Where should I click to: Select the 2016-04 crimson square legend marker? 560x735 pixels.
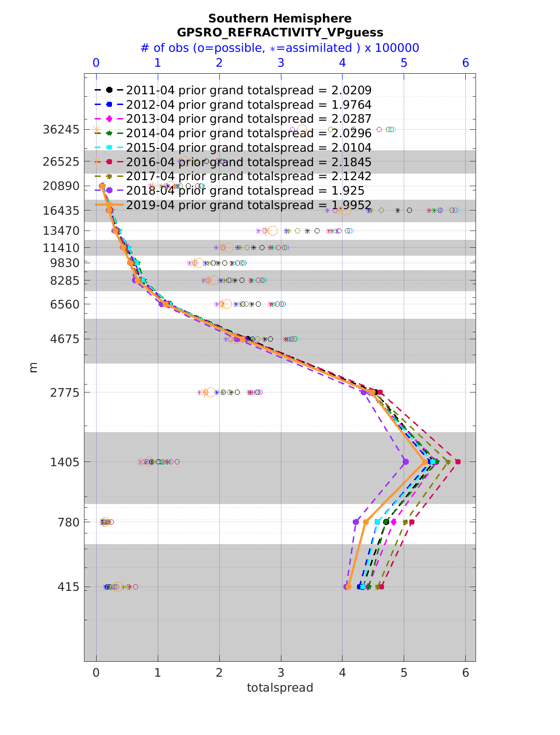[109, 162]
